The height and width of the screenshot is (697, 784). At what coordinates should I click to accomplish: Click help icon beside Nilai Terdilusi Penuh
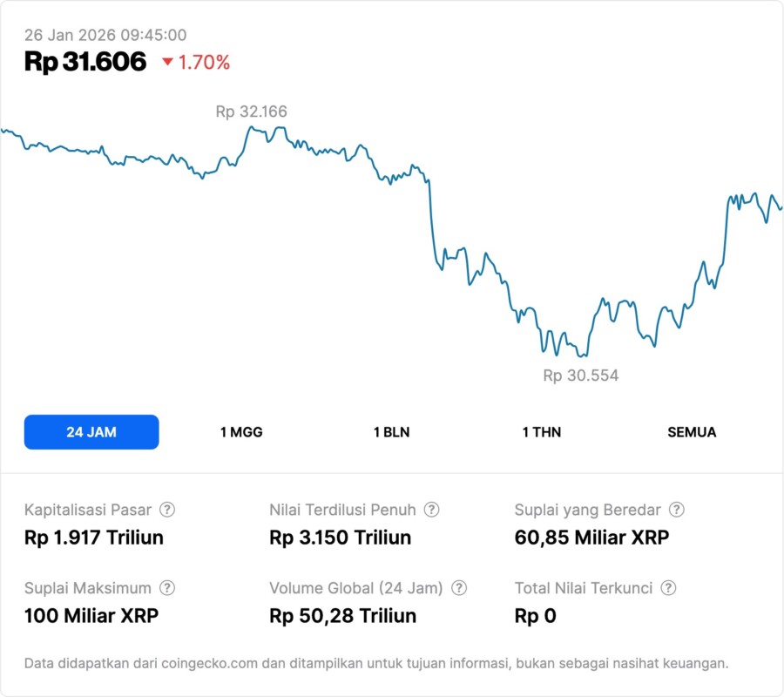tap(431, 510)
